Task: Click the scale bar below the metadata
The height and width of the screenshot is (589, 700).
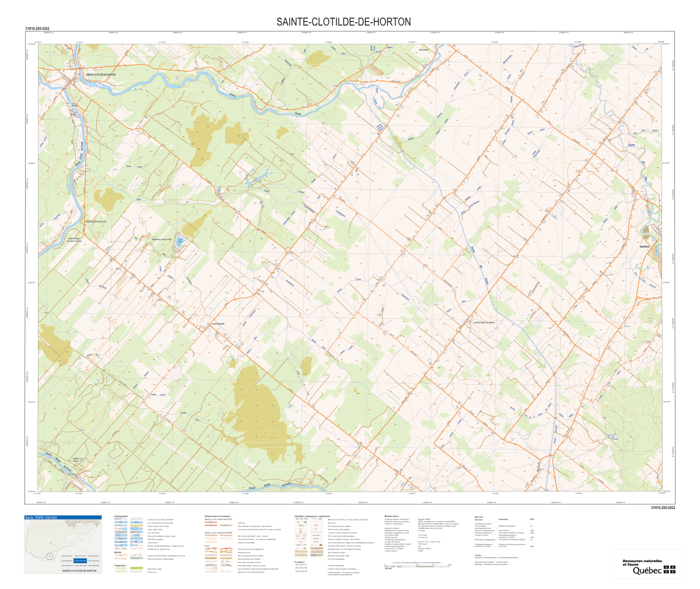Action: pyautogui.click(x=418, y=566)
